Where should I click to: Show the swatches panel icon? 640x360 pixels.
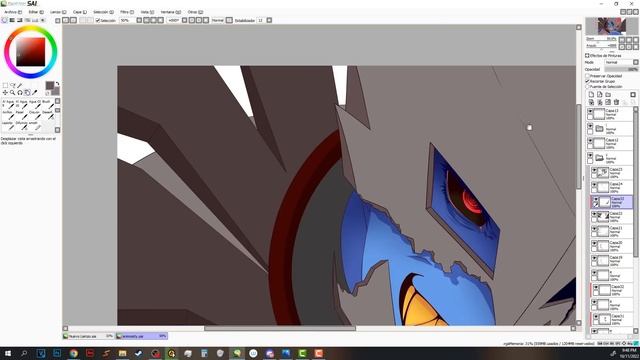coord(35,20)
